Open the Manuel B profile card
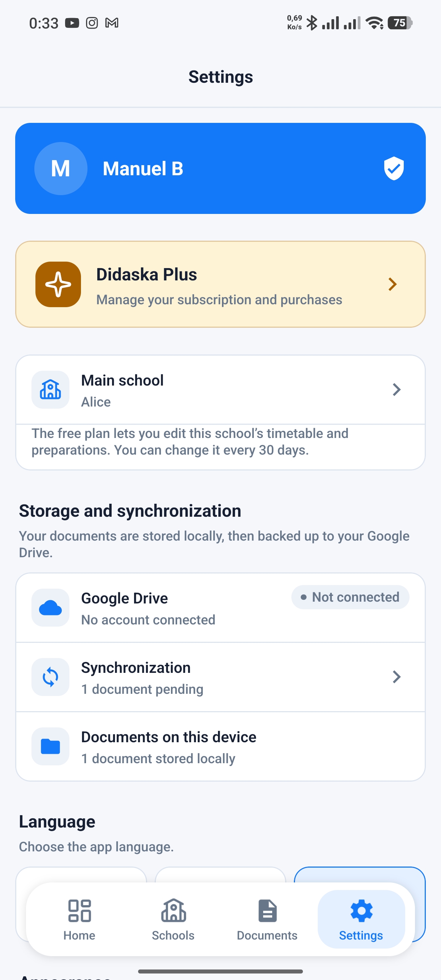The width and height of the screenshot is (441, 980). 220,168
